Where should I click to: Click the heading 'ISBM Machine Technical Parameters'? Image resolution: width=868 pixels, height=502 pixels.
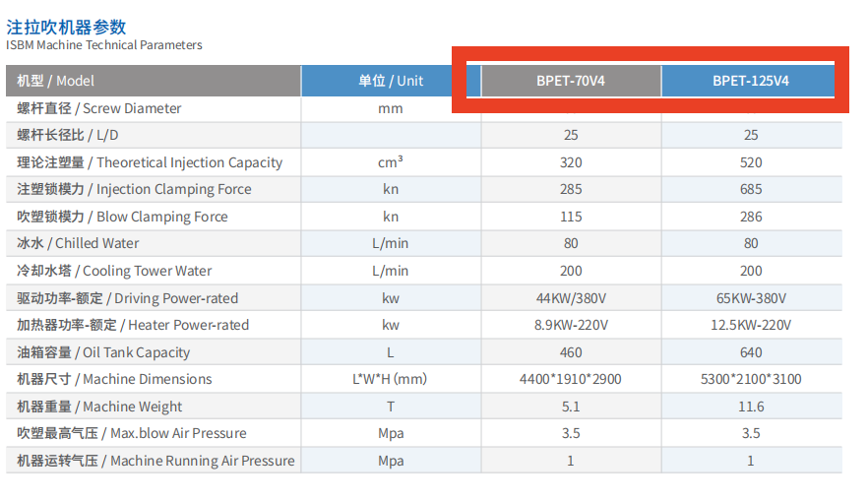click(104, 45)
